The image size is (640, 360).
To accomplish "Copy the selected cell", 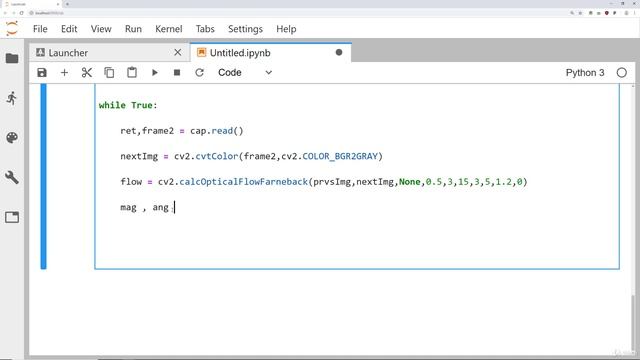I will point(109,73).
